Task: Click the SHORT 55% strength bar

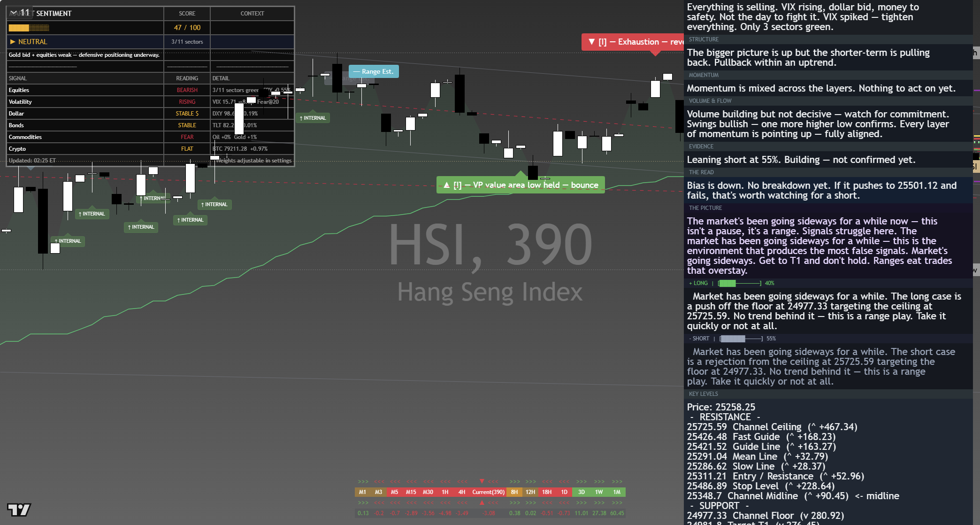Action: point(741,339)
